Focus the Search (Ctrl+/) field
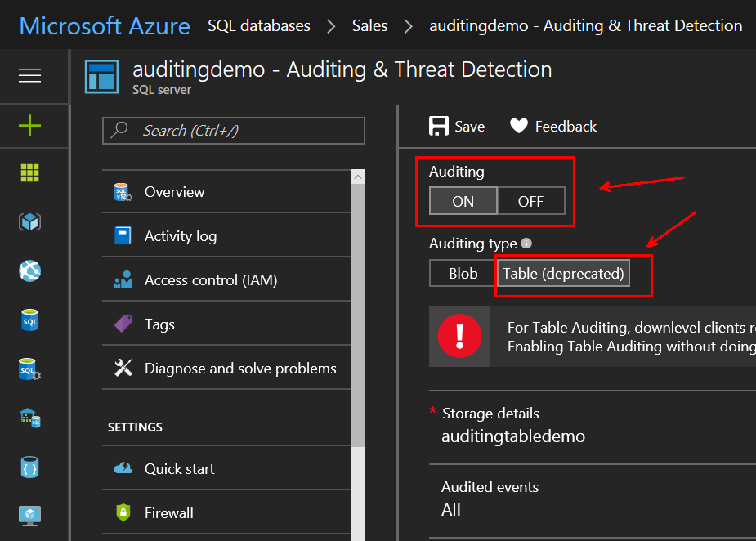The height and width of the screenshot is (541, 756). (x=234, y=130)
